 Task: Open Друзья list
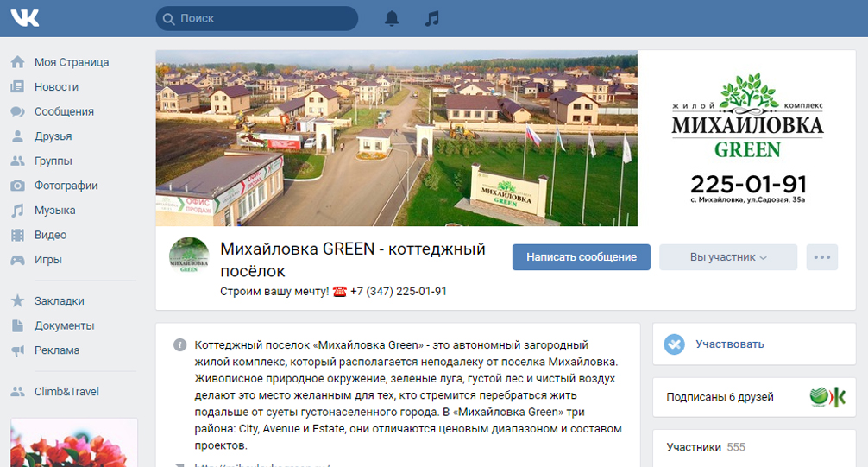(x=53, y=136)
